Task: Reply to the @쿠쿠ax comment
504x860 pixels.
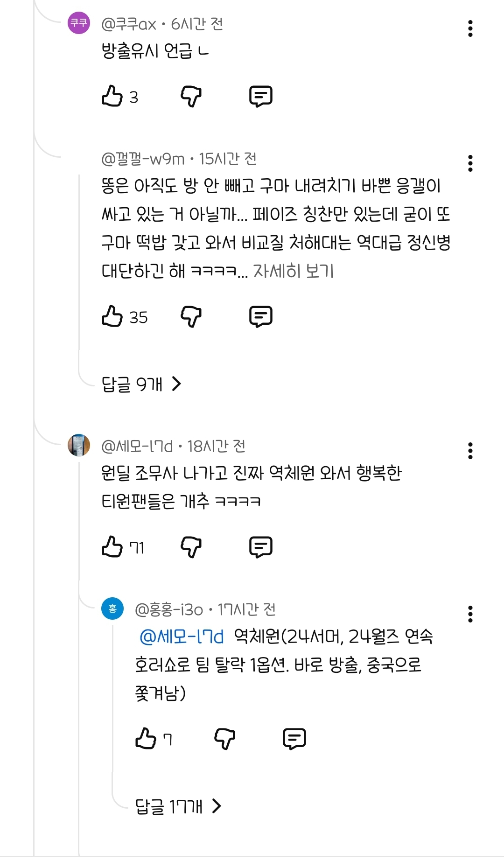Action: (260, 96)
